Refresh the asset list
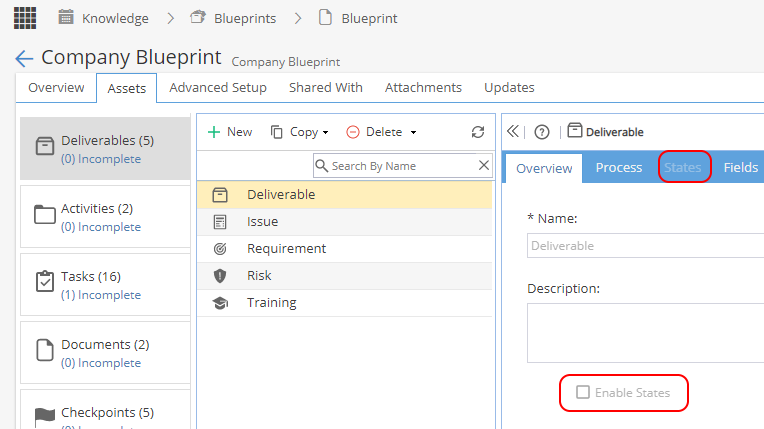 (x=478, y=132)
